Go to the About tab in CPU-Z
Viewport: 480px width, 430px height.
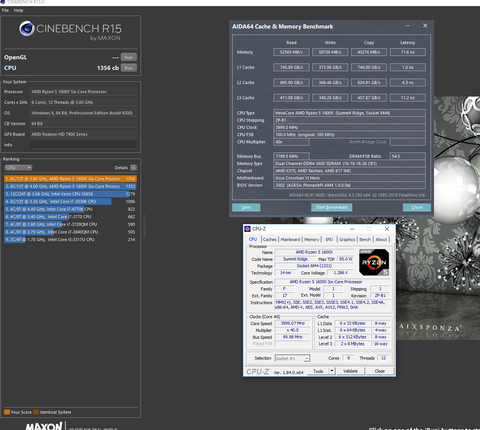click(381, 239)
